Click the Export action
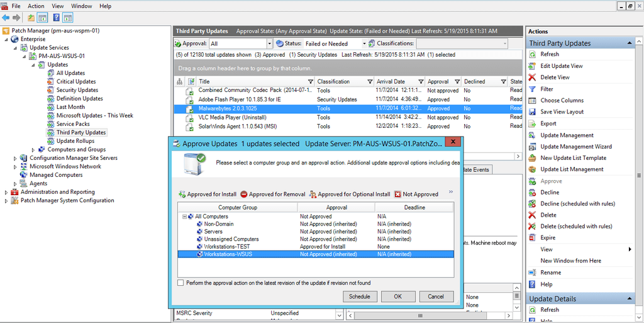The height and width of the screenshot is (323, 644). [548, 123]
